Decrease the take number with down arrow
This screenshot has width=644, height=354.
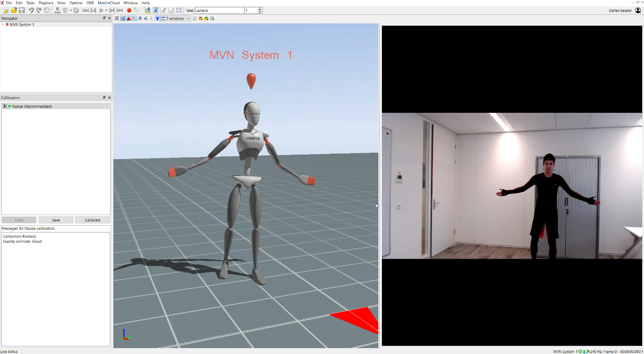(x=260, y=11)
